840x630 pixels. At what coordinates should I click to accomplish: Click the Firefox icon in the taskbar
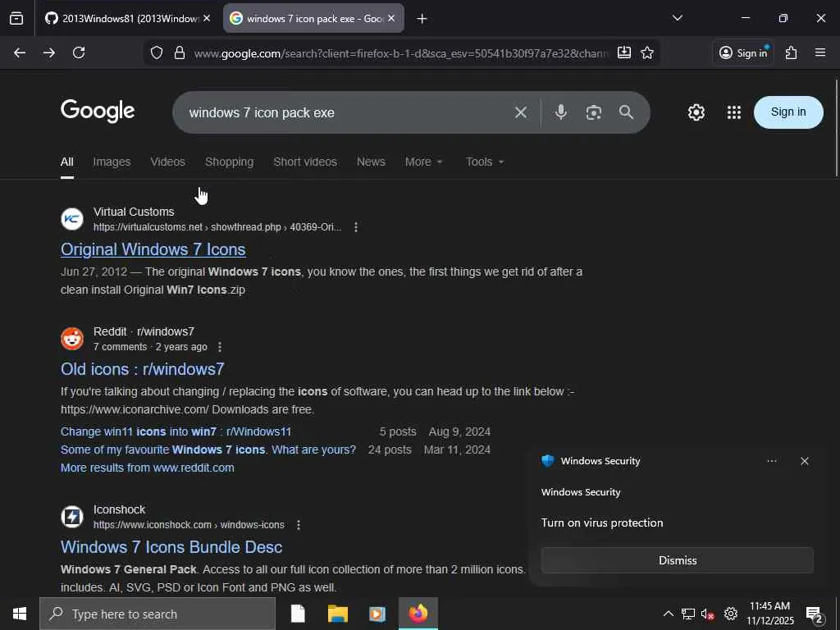point(418,614)
